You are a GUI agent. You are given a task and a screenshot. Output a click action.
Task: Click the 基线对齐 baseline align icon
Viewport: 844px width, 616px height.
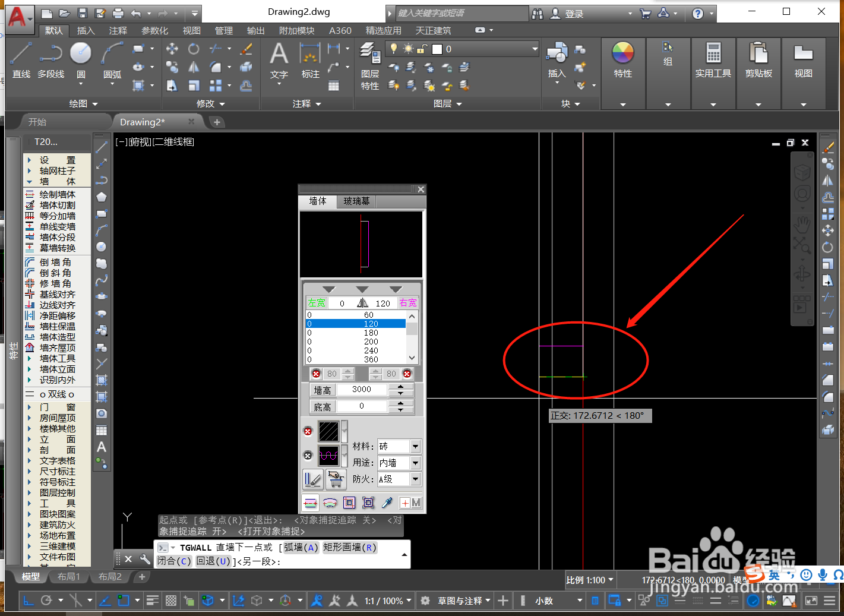coord(30,294)
